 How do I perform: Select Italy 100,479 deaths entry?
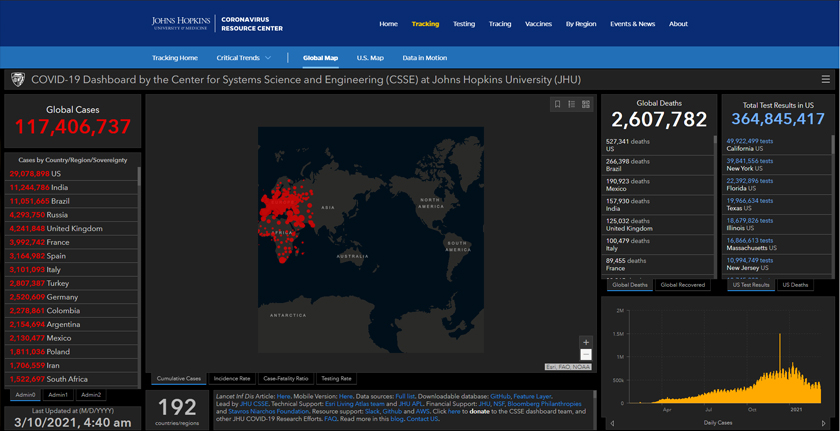[658, 245]
